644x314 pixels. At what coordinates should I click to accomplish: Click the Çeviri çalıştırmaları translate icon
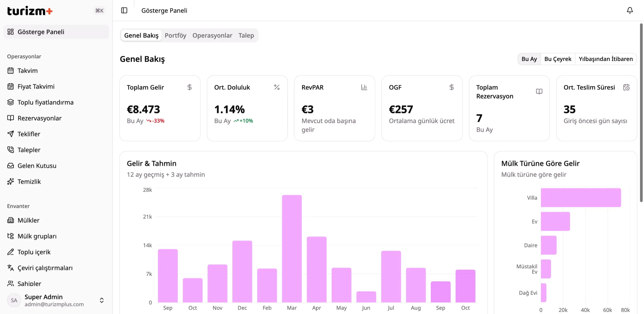[x=11, y=268]
